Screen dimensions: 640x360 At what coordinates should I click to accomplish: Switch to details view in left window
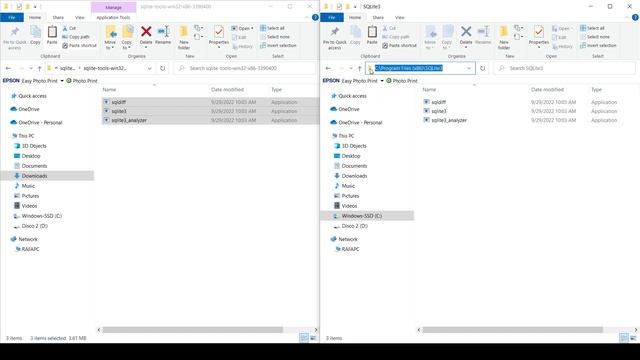304,338
